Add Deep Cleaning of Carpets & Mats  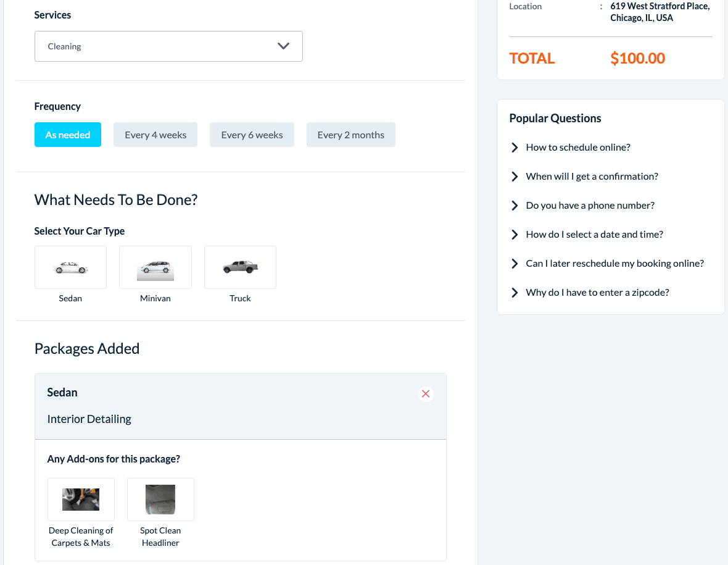[x=81, y=500]
